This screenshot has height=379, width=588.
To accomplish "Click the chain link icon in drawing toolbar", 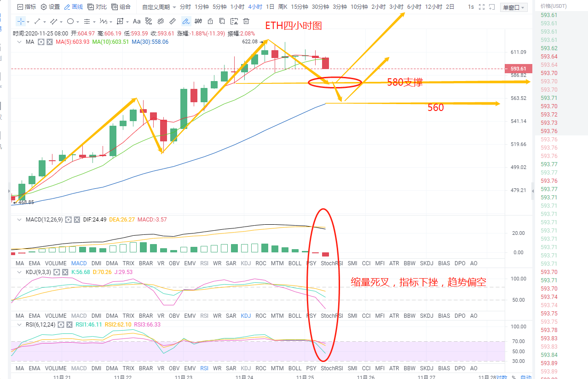I will point(161,21).
